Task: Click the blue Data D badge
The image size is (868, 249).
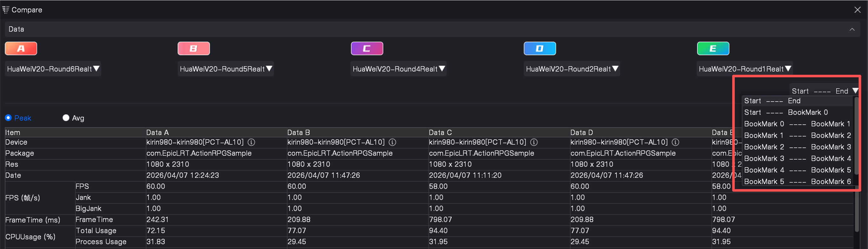Action: tap(540, 48)
